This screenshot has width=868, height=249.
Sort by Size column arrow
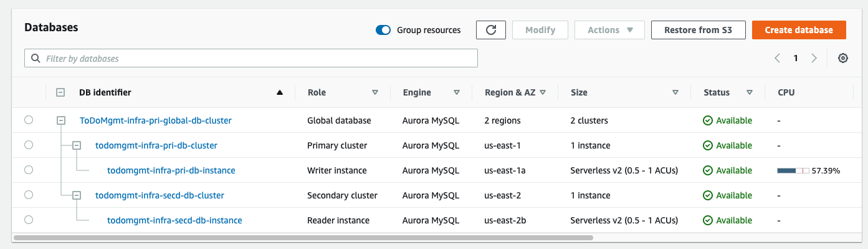[675, 92]
